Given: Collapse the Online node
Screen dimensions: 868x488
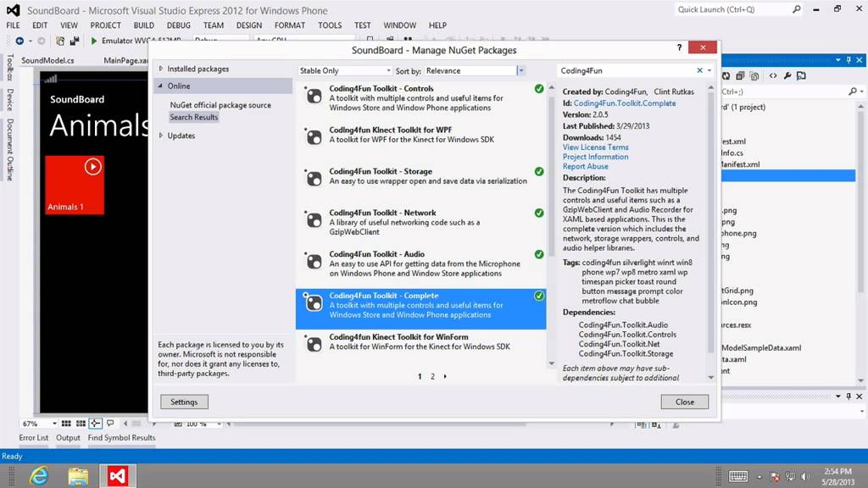Looking at the screenshot, I should tap(160, 86).
